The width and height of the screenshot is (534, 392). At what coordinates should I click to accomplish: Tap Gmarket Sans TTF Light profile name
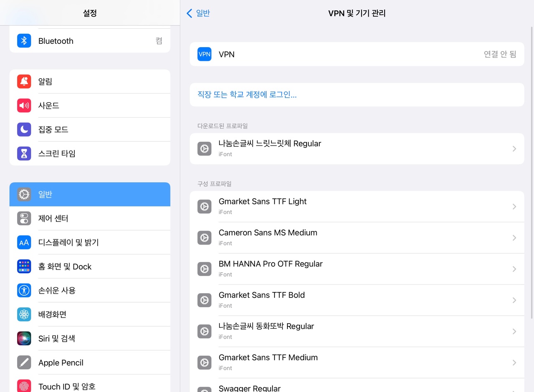(x=262, y=201)
